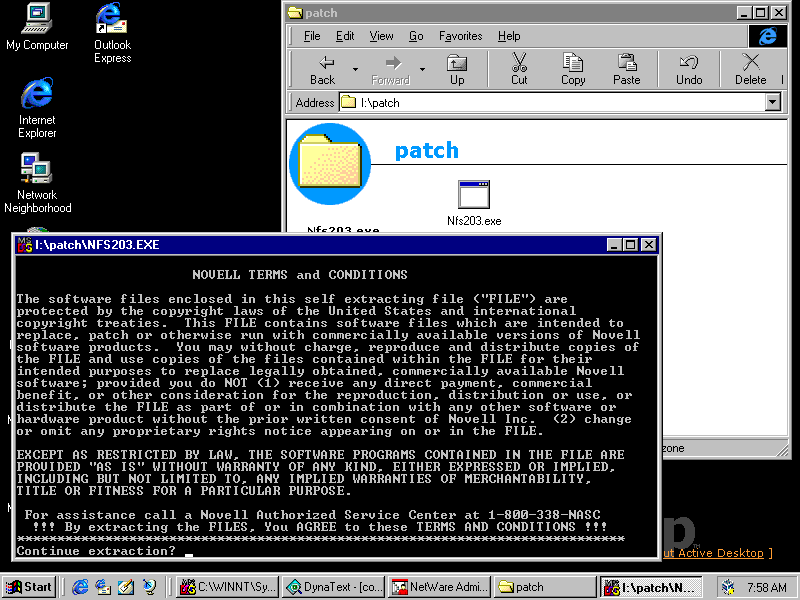Close the patch folder window
The width and height of the screenshot is (800, 600).
pyautogui.click(x=779, y=13)
